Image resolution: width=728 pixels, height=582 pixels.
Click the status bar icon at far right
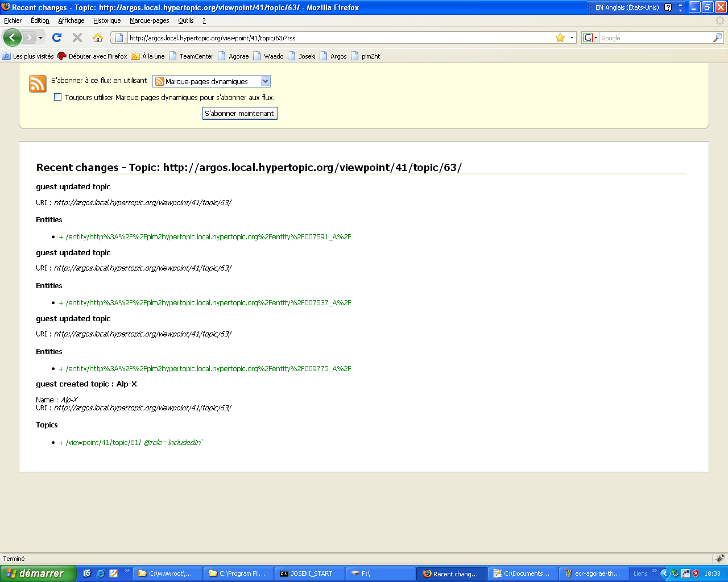click(719, 559)
